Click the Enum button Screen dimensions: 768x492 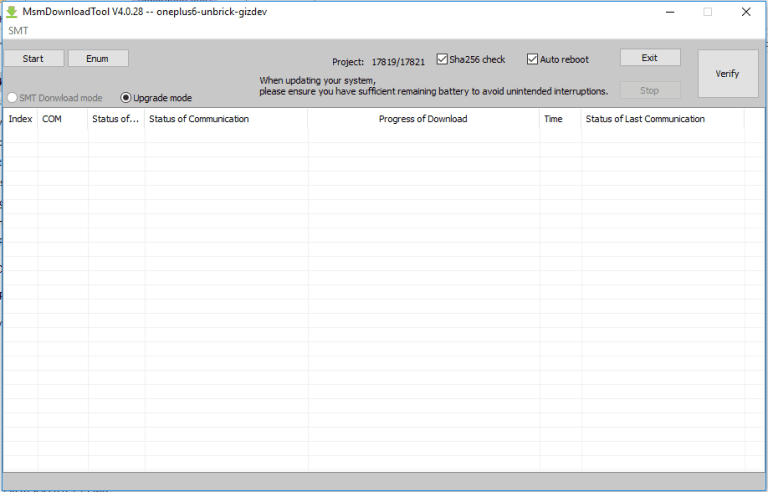click(98, 58)
